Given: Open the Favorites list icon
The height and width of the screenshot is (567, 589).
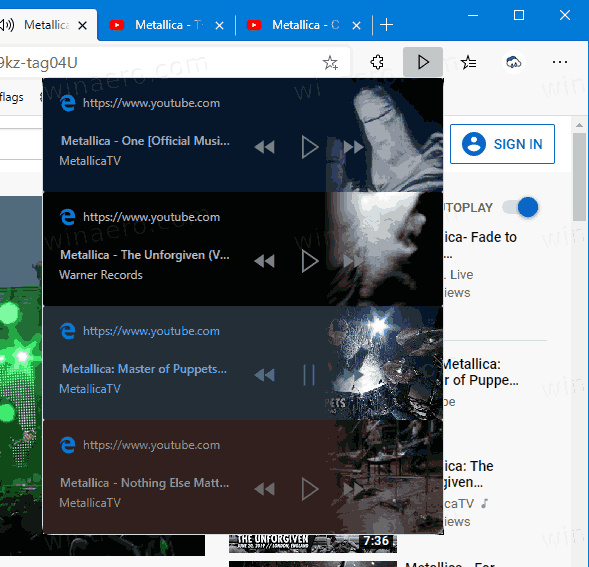Looking at the screenshot, I should 468,62.
